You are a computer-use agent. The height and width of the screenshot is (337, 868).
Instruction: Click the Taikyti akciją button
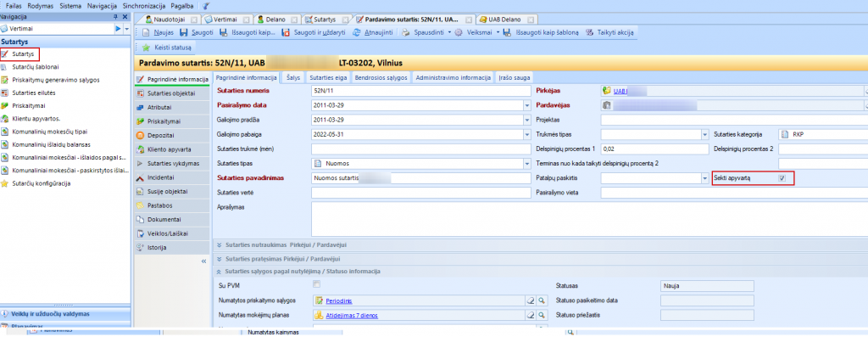coord(609,33)
